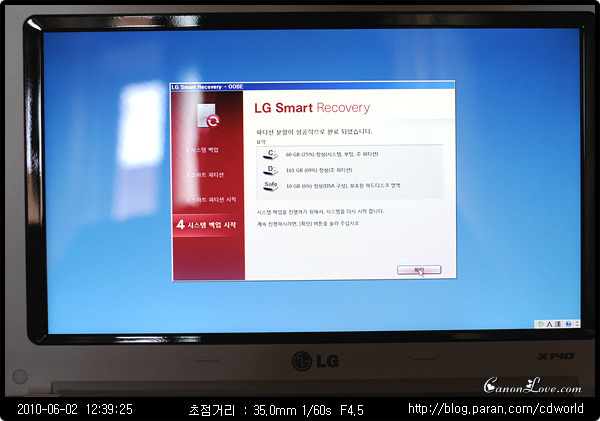
Task: Click the '10 GB' Safe partition text
Action: pos(343,186)
